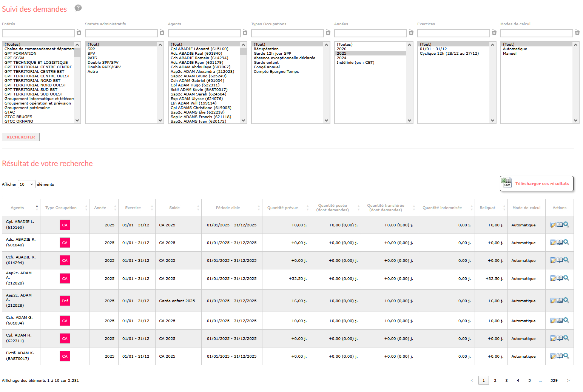Select year 2024 in the Années list
This screenshot has height=392, width=583.
pyautogui.click(x=371, y=58)
